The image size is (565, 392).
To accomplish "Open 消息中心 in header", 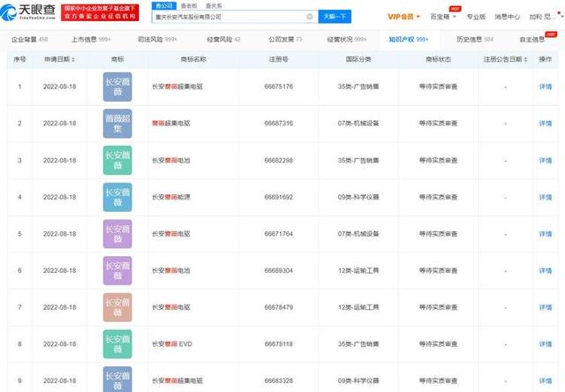I will pos(507,17).
